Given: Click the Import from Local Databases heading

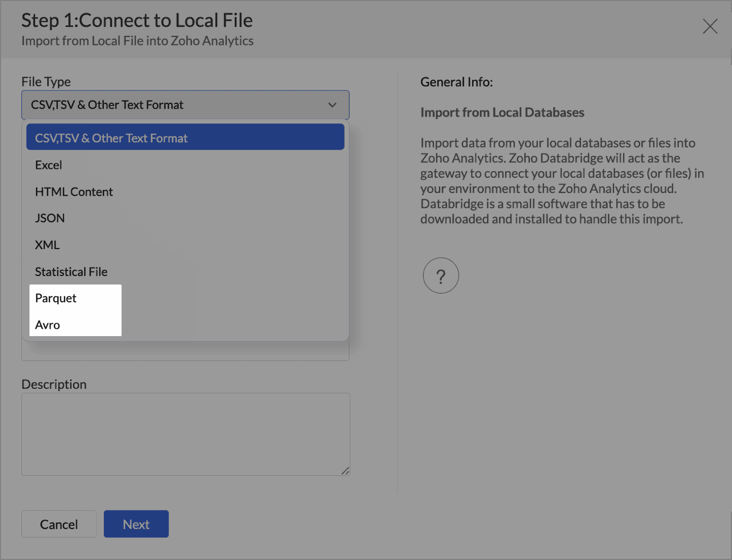Looking at the screenshot, I should tap(502, 112).
